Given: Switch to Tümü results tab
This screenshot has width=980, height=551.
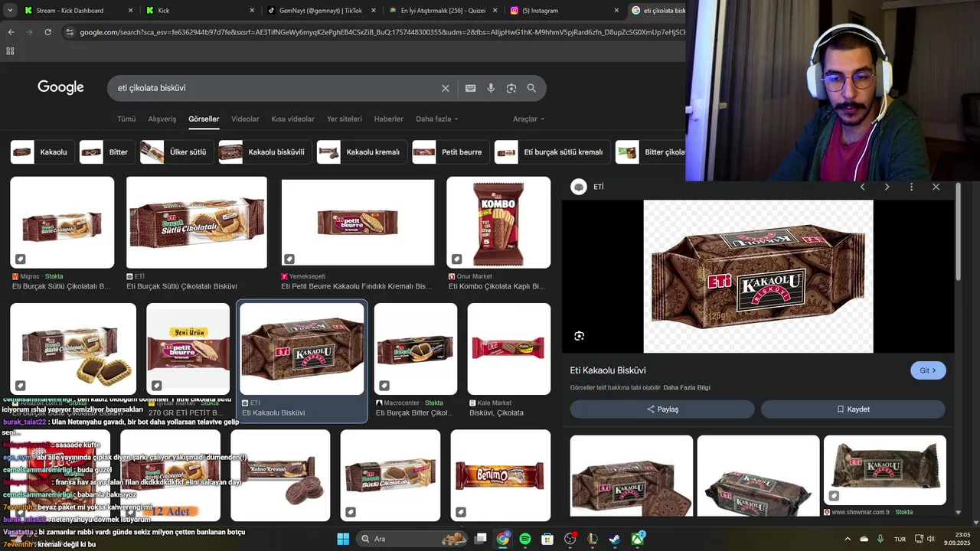Looking at the screenshot, I should (126, 119).
